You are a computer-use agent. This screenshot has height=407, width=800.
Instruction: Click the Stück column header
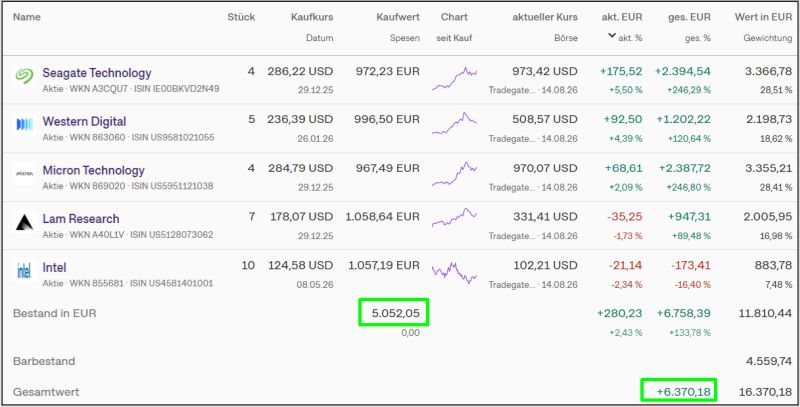point(241,17)
